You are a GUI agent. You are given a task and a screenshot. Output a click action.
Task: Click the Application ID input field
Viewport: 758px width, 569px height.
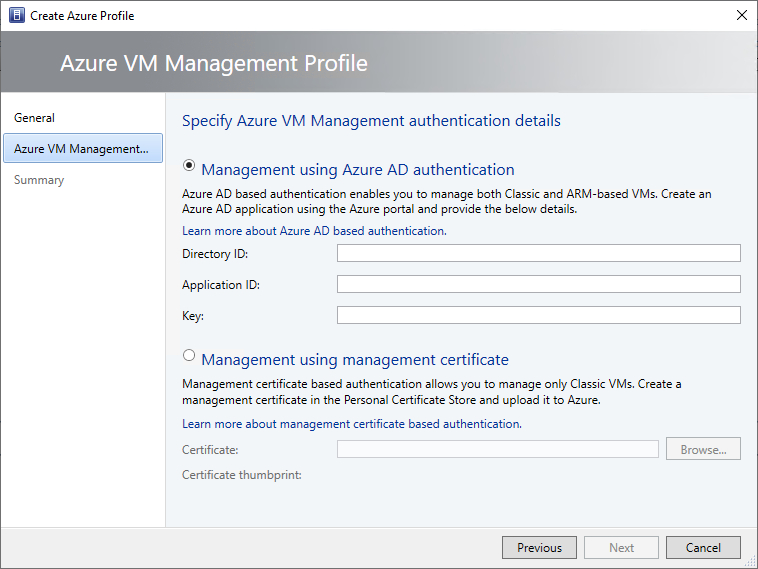pos(539,284)
